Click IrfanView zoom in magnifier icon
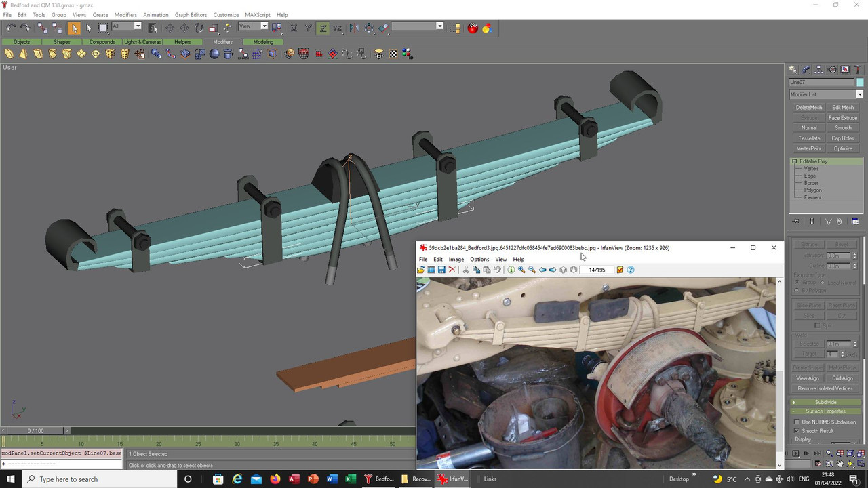Screen dimensions: 868x488 [521, 270]
